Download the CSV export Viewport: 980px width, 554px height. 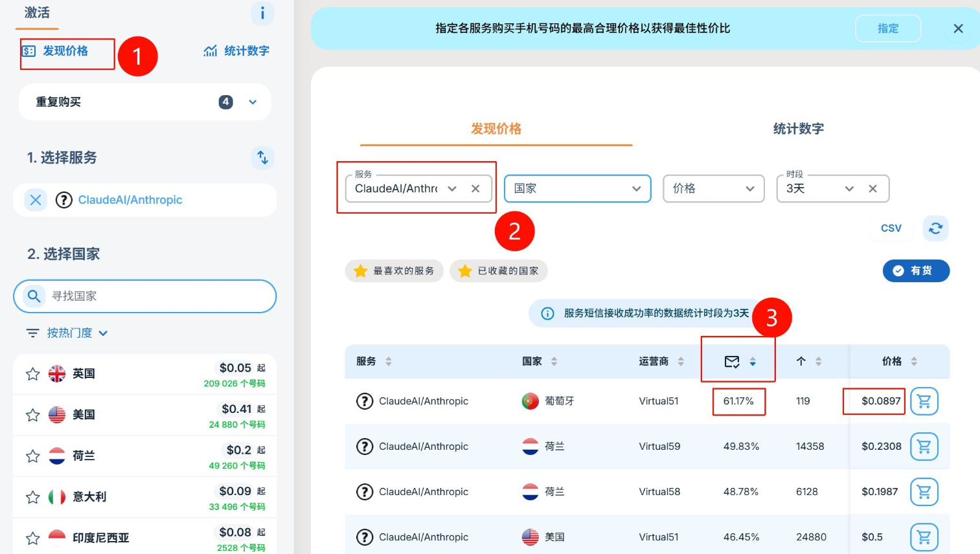pos(891,228)
